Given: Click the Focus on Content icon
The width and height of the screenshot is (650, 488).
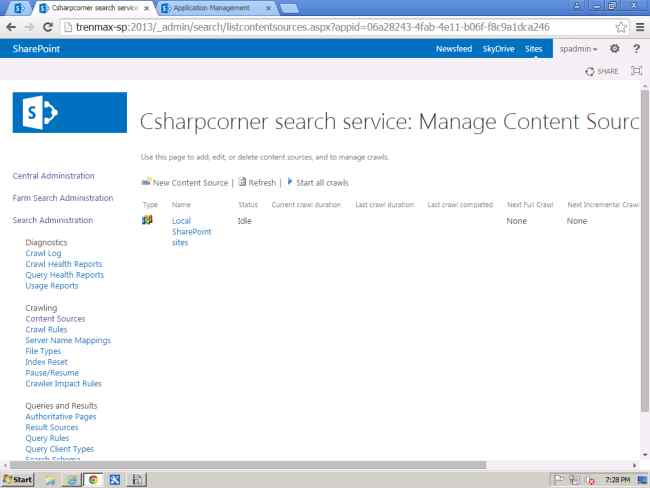Looking at the screenshot, I should coord(636,70).
